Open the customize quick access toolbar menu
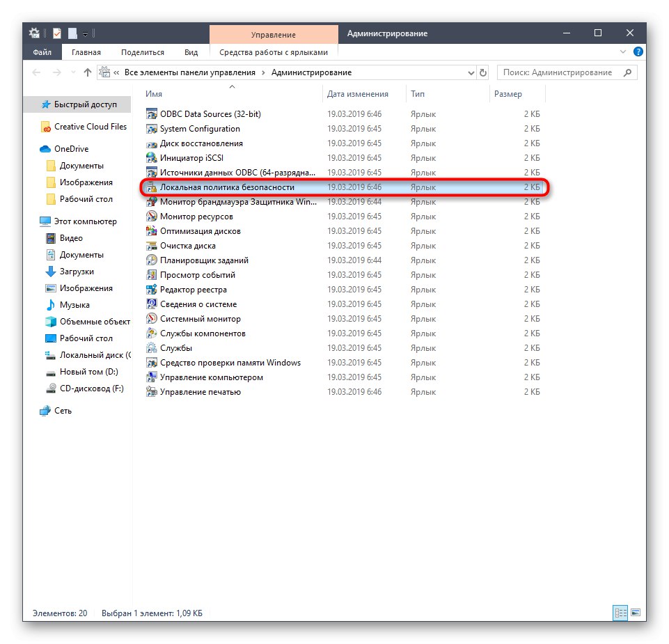This screenshot has height=644, width=669. [x=86, y=33]
